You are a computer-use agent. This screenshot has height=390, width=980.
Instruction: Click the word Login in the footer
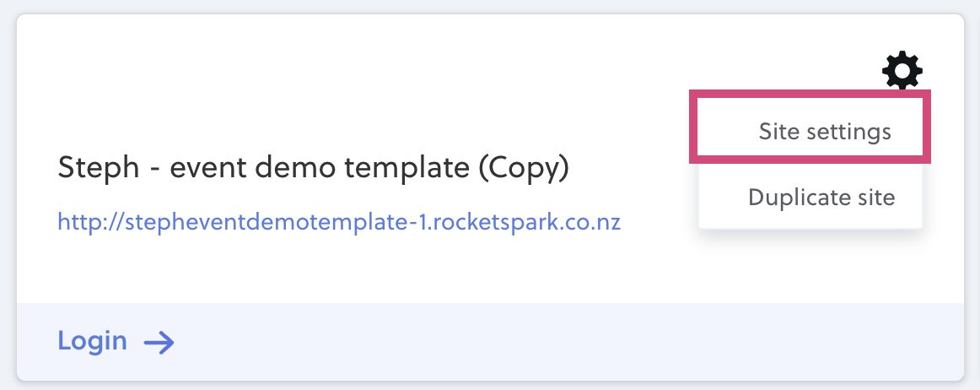tap(93, 342)
